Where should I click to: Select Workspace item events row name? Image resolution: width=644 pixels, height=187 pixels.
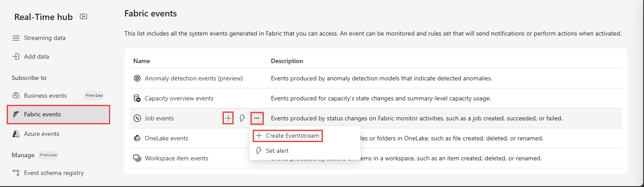[176, 158]
